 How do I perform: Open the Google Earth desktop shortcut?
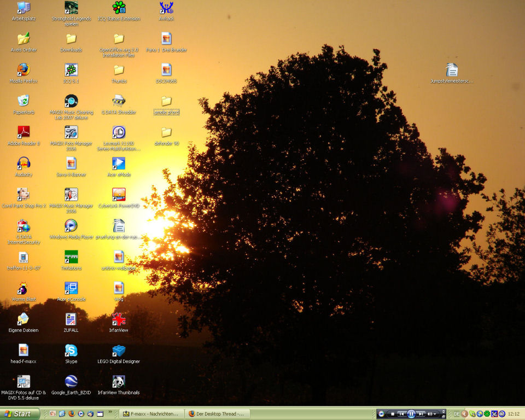(x=71, y=382)
